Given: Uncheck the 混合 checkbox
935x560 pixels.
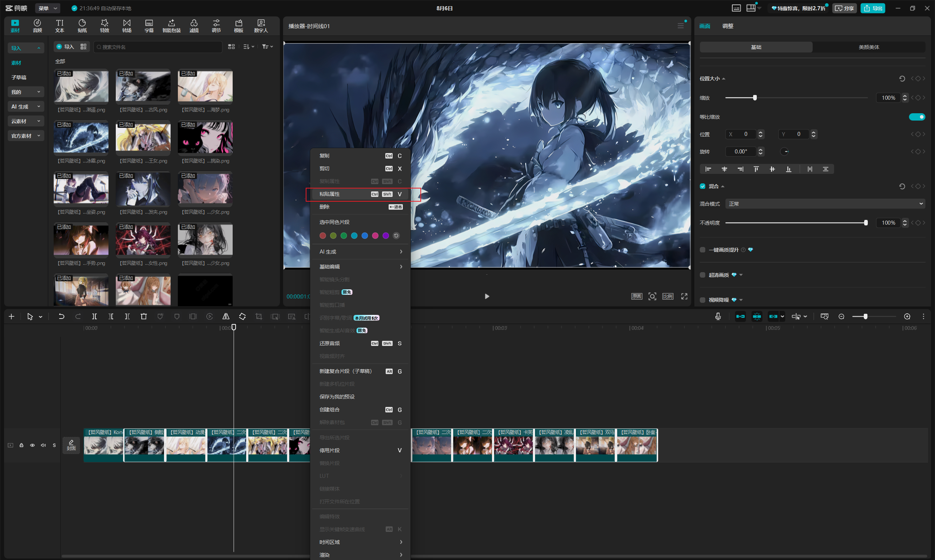Looking at the screenshot, I should coord(703,186).
